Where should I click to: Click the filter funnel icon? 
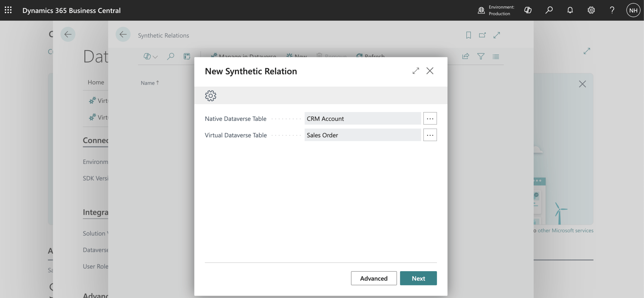[481, 56]
